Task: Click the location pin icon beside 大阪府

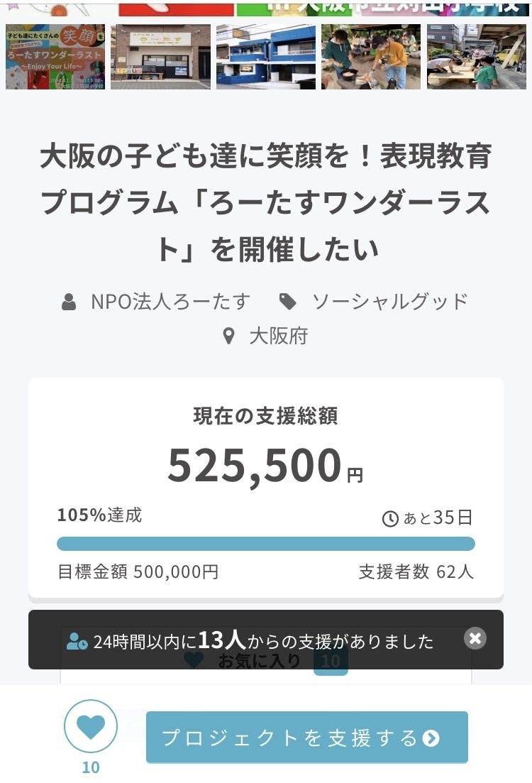Action: (x=228, y=336)
